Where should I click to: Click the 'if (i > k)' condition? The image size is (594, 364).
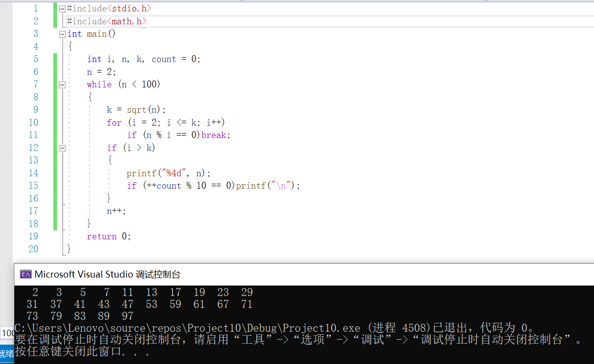tap(131, 148)
